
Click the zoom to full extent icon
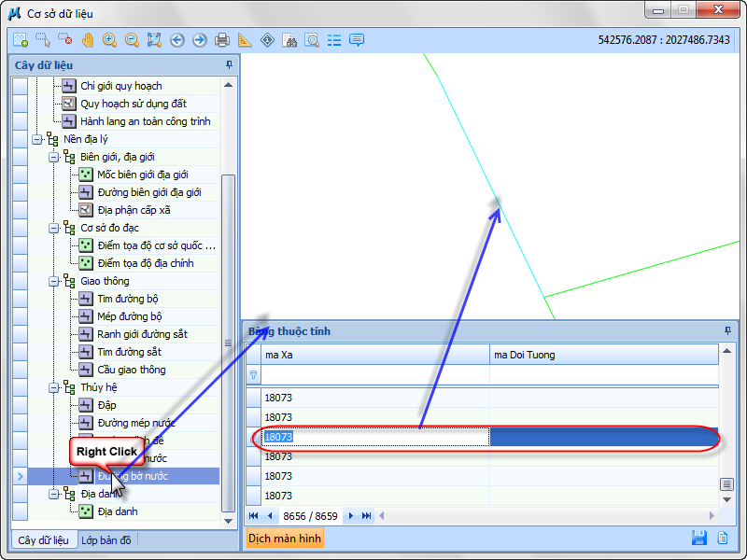(155, 40)
